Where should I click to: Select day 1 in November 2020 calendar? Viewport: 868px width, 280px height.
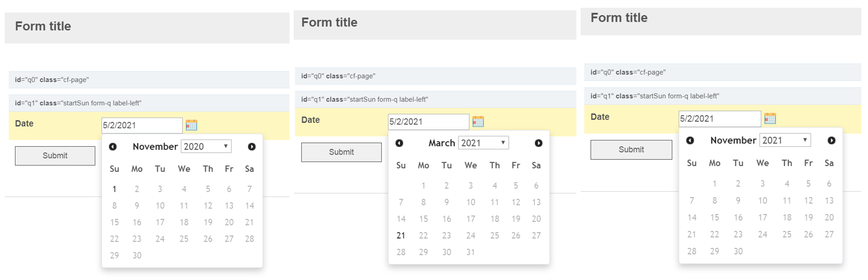(114, 189)
